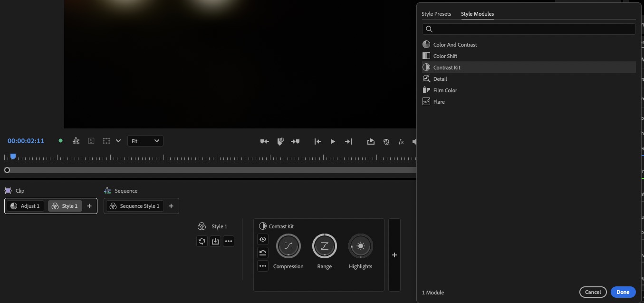Open the viewer overlay options chevron
Viewport: 644px width, 303px height.
[x=118, y=141]
